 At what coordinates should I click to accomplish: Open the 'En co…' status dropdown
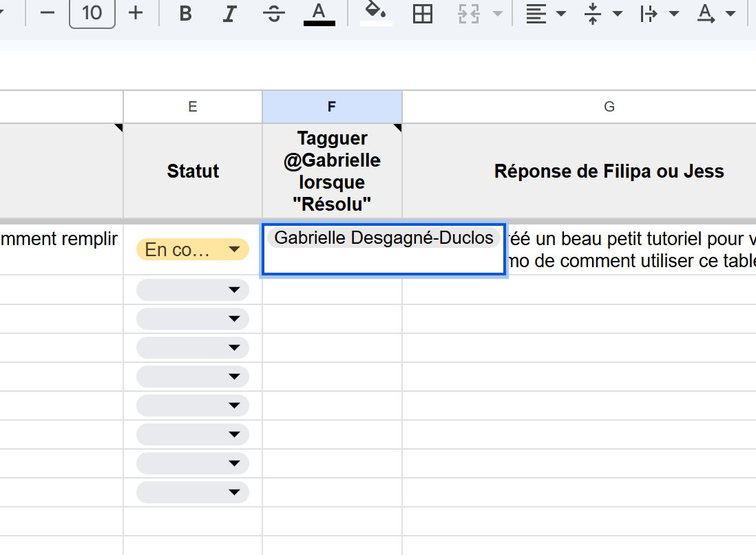[x=193, y=249]
